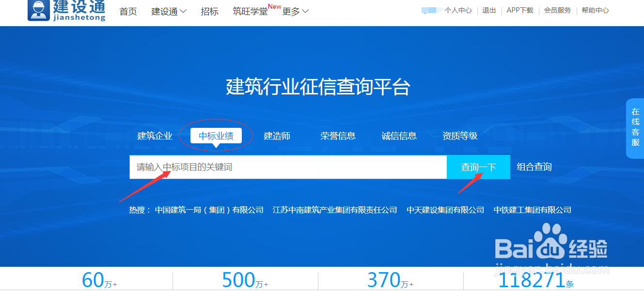644x291 pixels.
Task: Switch to the 资质等级 tab
Action: (x=459, y=136)
